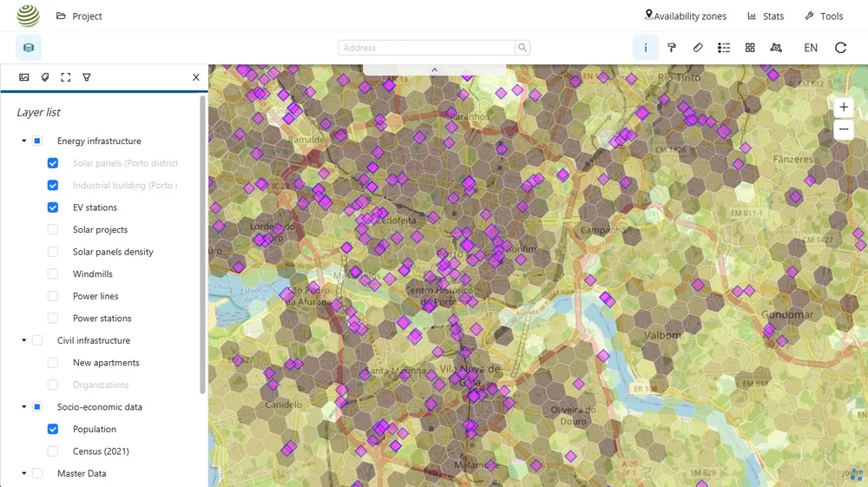Enable the Power lines layer

(x=53, y=296)
